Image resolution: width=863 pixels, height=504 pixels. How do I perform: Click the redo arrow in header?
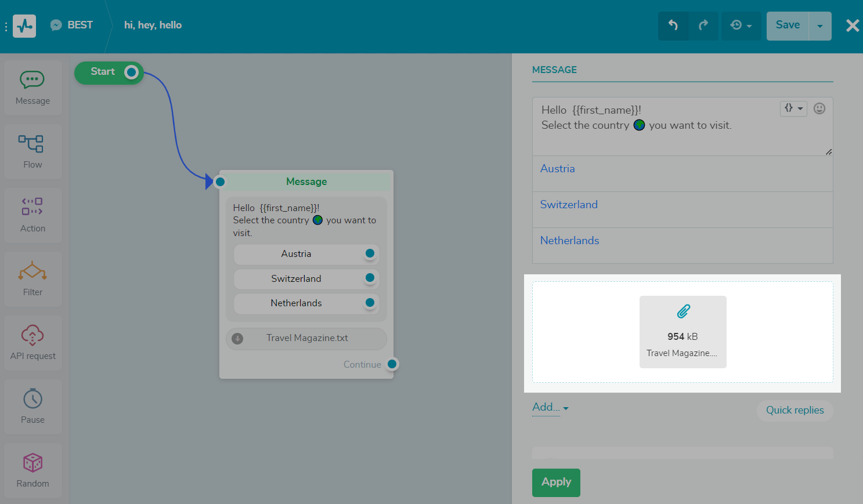703,26
